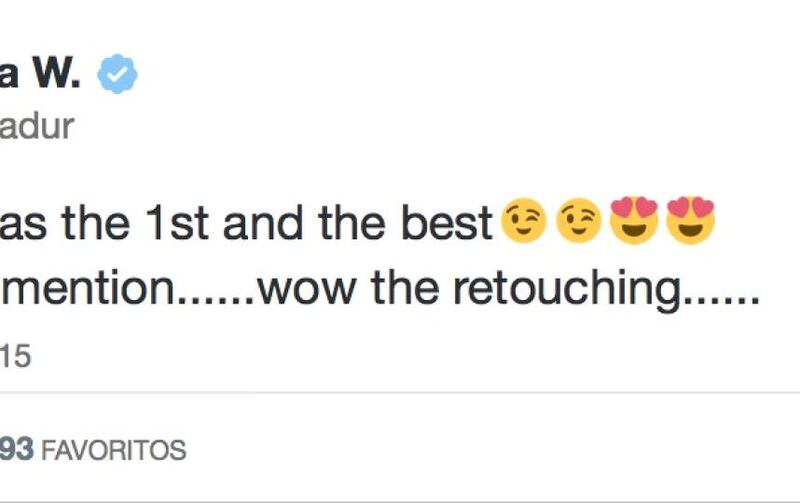
Task: Open the username handle ending in adur
Action: coord(37,127)
